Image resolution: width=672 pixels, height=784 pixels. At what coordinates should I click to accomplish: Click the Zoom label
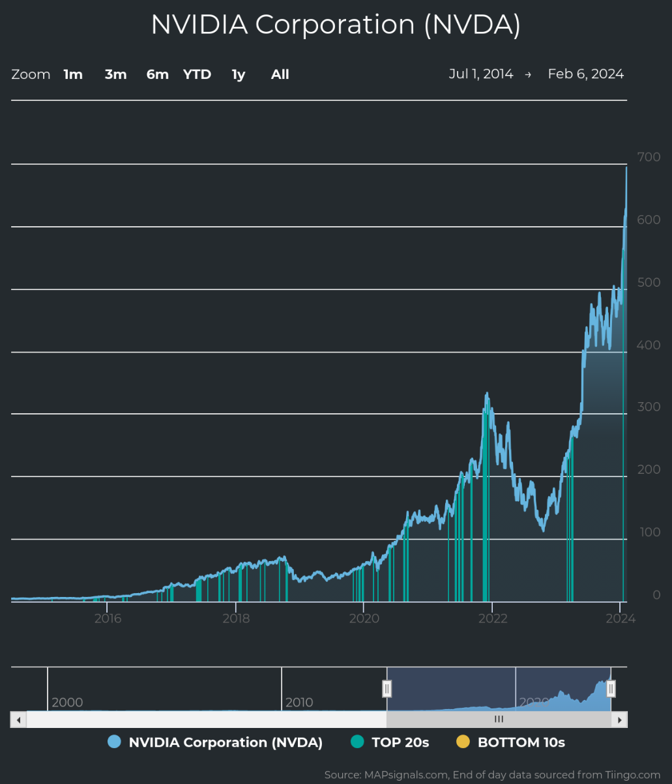coord(31,74)
